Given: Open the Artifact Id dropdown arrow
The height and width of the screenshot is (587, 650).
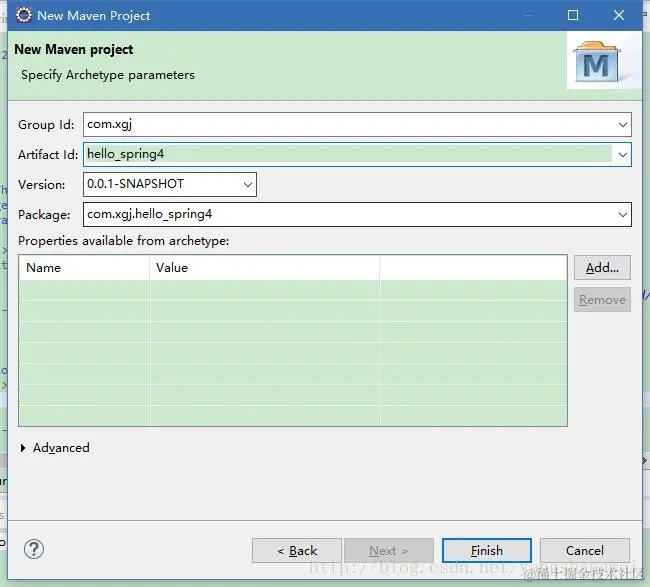Looking at the screenshot, I should [622, 155].
